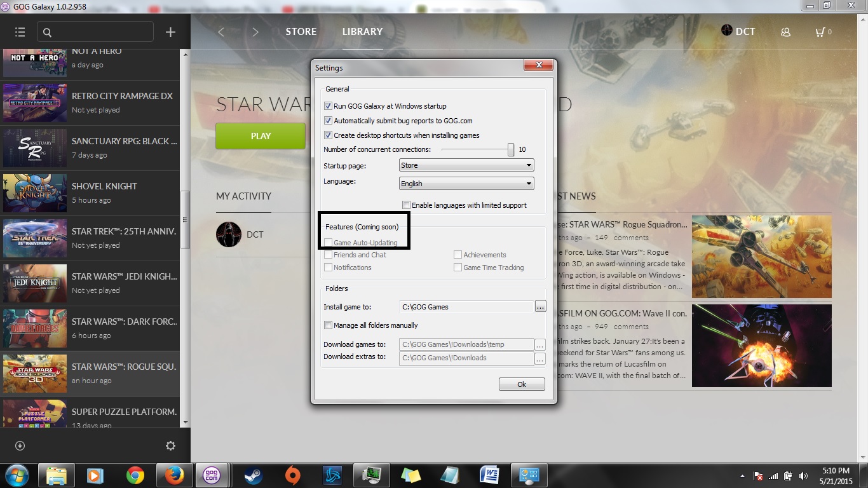Open Origin from the taskbar
The width and height of the screenshot is (868, 488).
click(x=292, y=475)
